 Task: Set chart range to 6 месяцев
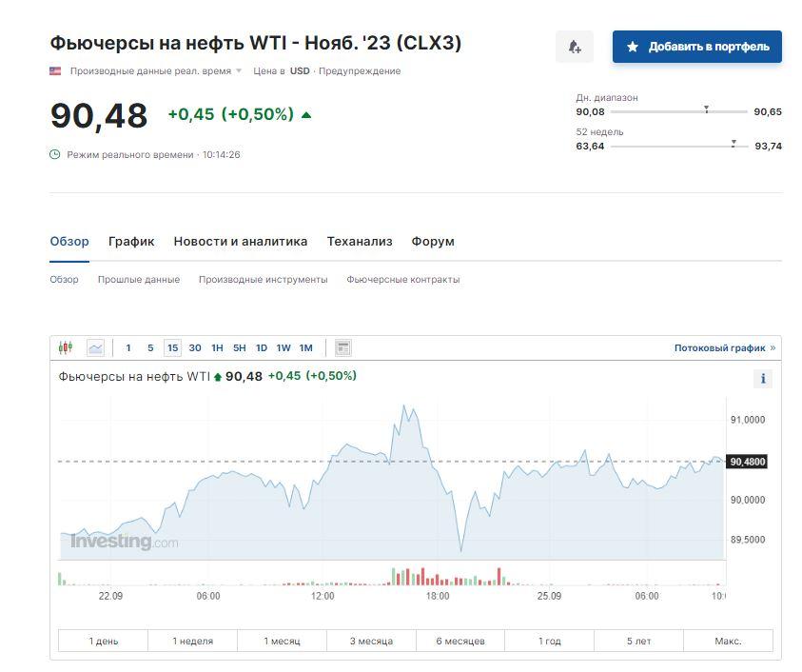[460, 641]
